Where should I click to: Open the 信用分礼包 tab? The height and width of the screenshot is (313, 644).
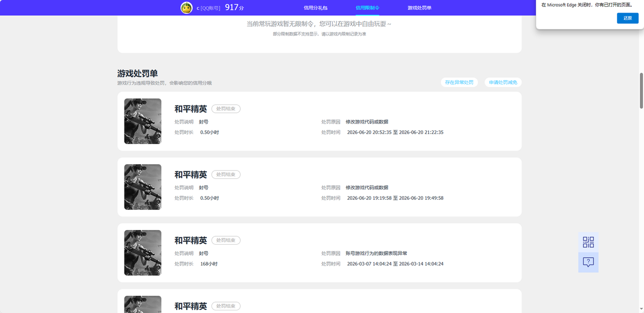[x=316, y=8]
